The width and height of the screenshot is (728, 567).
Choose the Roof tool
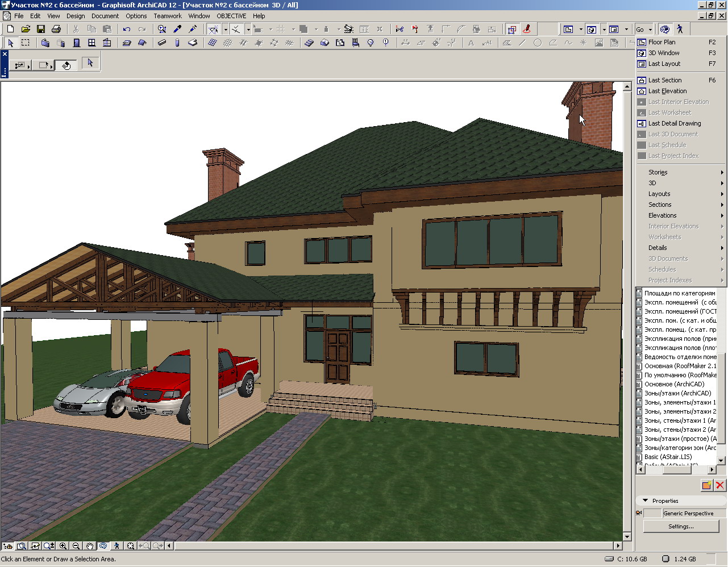click(142, 43)
